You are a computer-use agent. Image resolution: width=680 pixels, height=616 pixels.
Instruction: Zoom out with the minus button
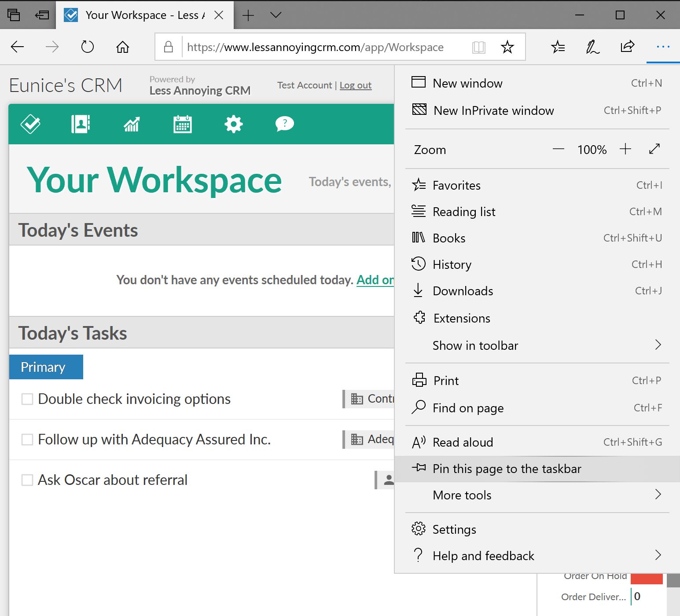click(559, 149)
